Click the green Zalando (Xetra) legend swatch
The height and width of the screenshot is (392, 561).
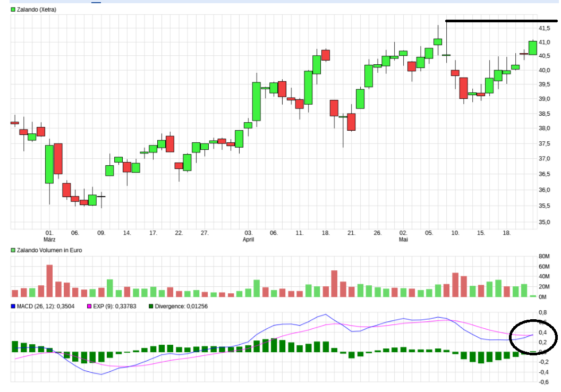[x=13, y=10]
